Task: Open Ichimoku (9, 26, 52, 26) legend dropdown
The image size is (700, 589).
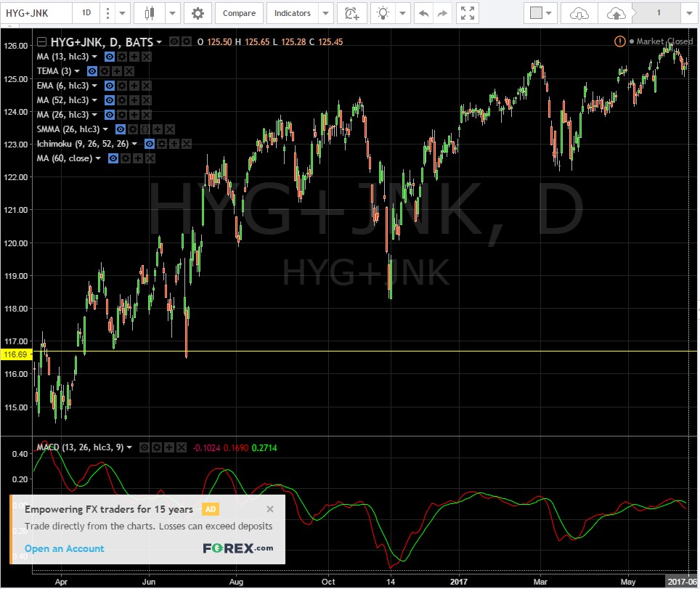Action: tap(134, 144)
